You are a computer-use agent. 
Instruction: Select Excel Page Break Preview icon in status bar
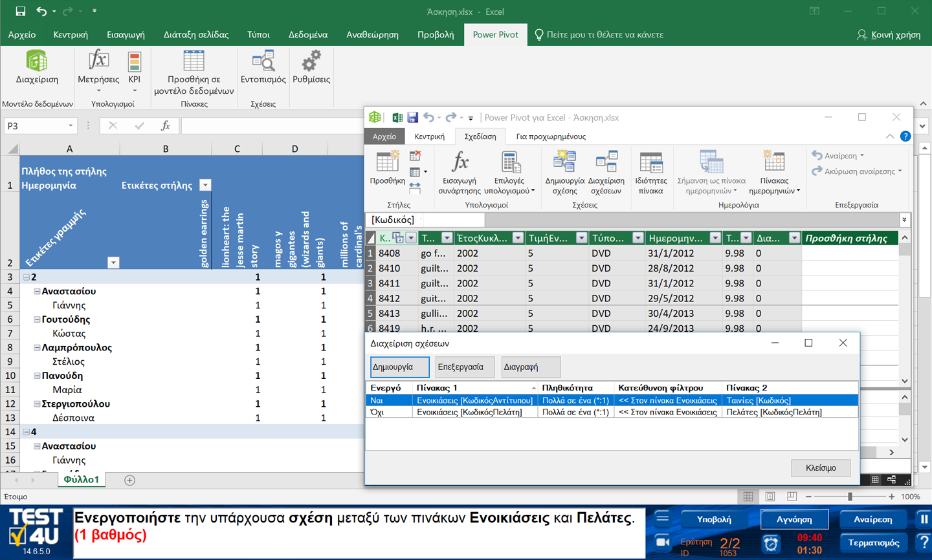[792, 497]
